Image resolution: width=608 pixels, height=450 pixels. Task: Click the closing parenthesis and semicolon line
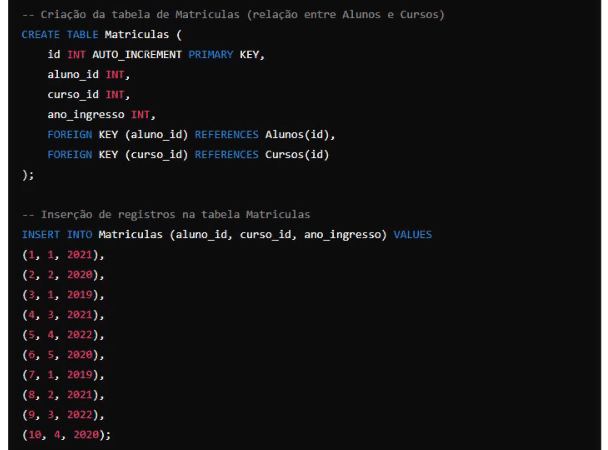pos(28,174)
